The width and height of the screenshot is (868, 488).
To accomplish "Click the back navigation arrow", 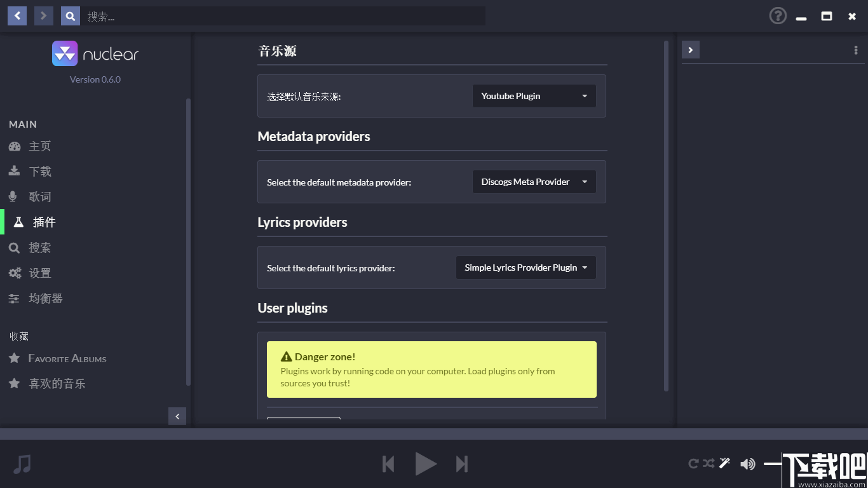I will (x=17, y=15).
